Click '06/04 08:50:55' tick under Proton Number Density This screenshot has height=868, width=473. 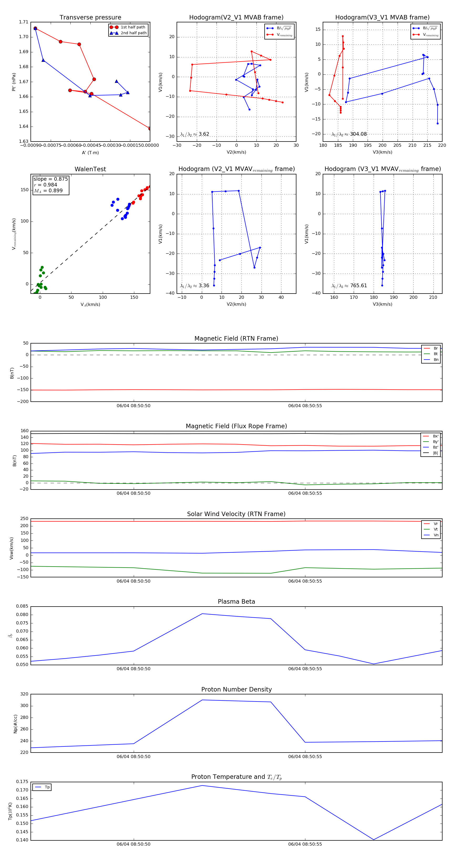pyautogui.click(x=305, y=756)
